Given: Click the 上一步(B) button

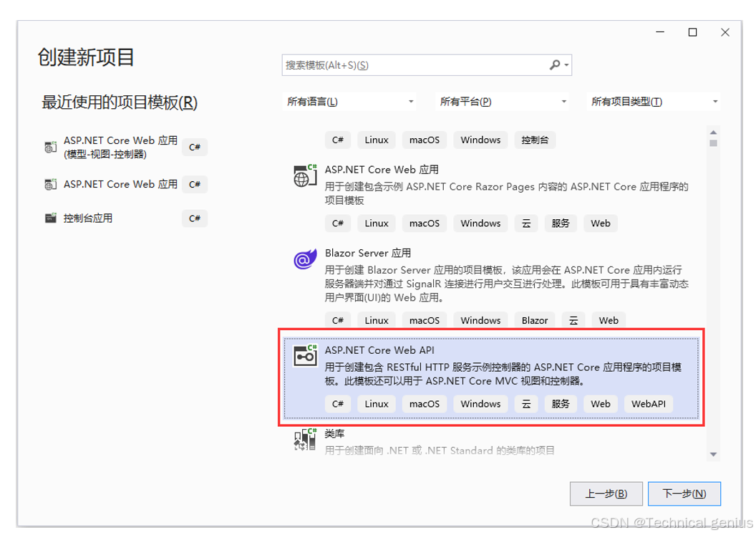Looking at the screenshot, I should click(606, 493).
